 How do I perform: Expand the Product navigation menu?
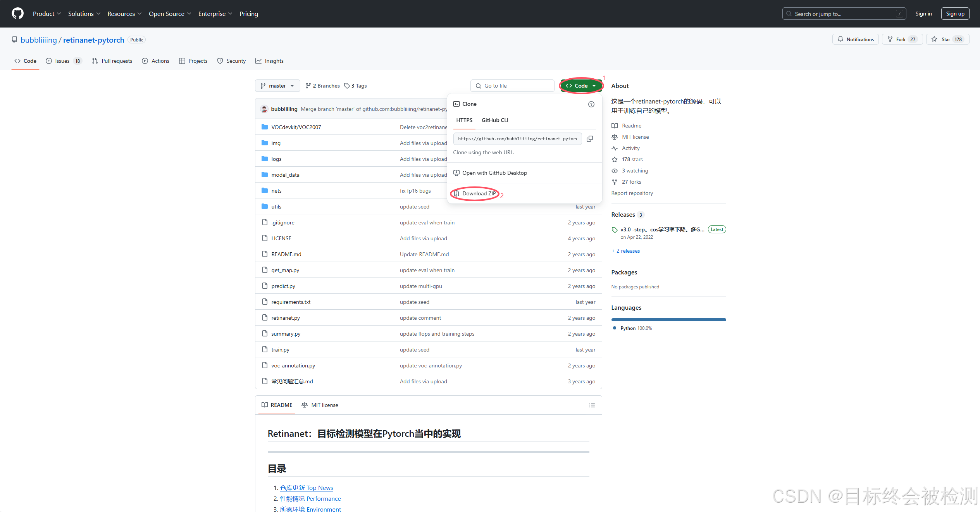[x=47, y=14]
